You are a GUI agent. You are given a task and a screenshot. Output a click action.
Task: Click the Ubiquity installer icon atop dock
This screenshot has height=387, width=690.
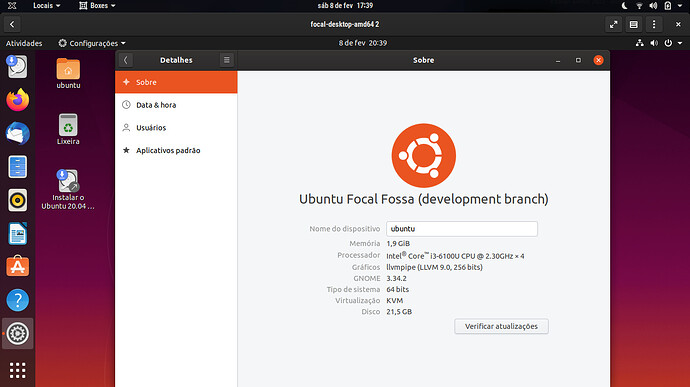coord(18,66)
